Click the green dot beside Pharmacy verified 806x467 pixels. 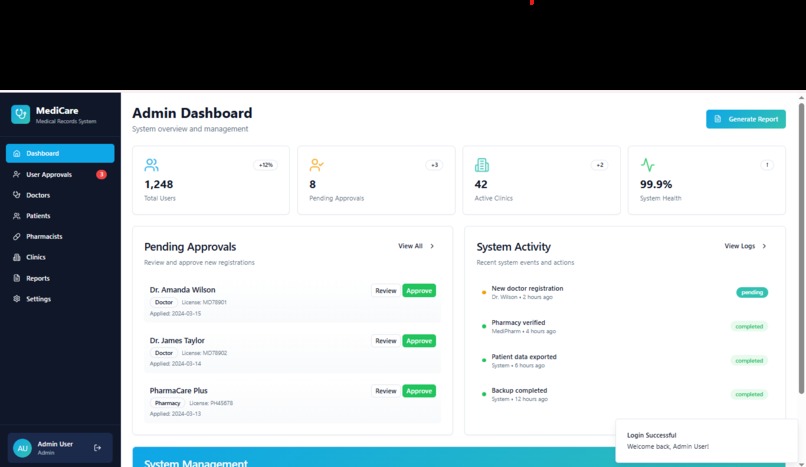484,326
